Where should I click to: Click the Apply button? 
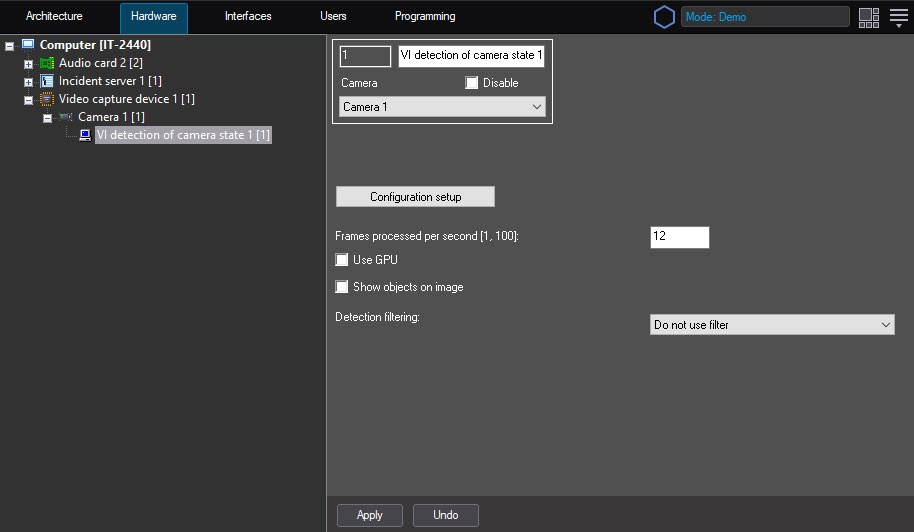(369, 515)
